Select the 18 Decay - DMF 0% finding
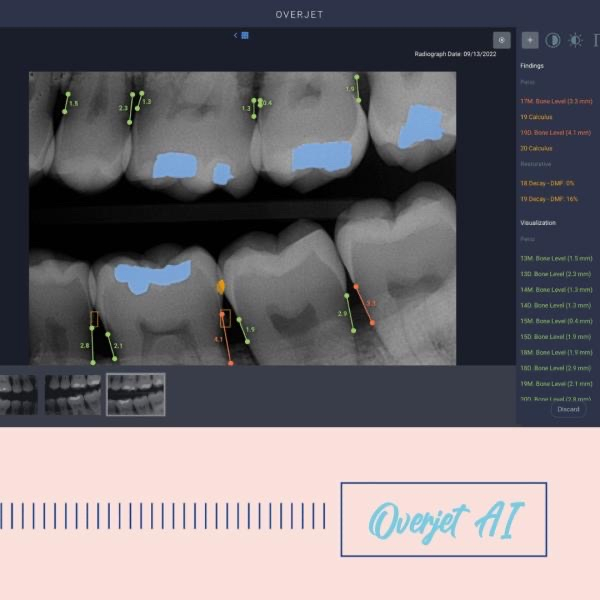600x600 pixels. 547,183
